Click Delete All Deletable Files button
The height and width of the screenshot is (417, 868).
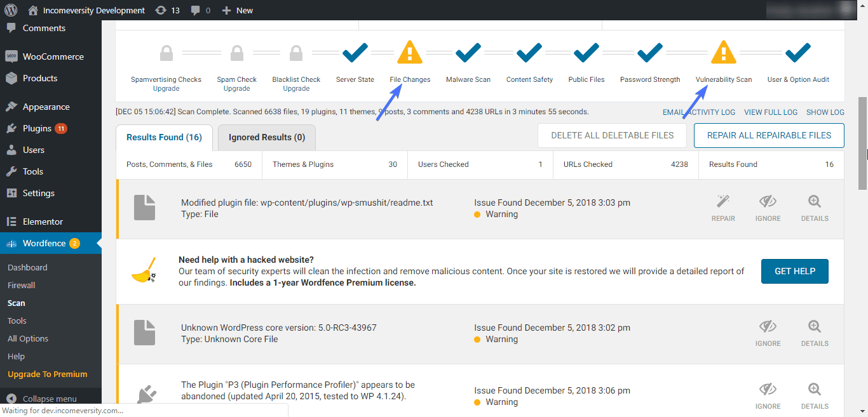pos(613,135)
